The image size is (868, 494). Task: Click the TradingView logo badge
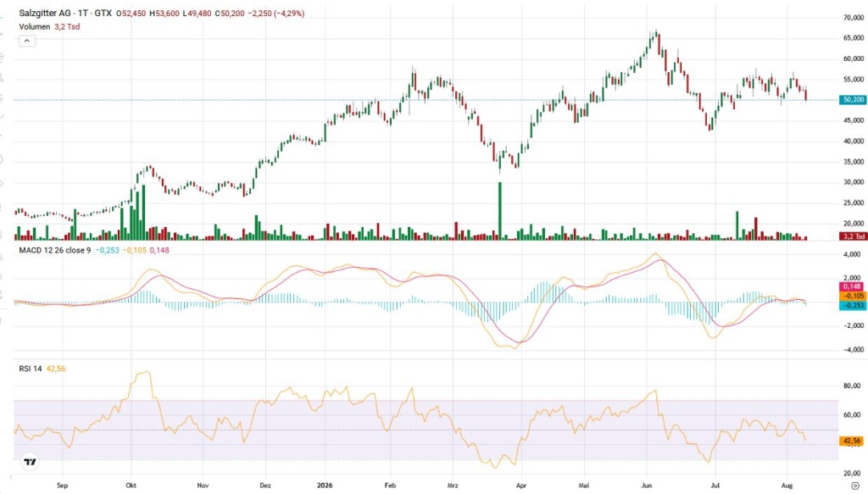pyautogui.click(x=30, y=462)
